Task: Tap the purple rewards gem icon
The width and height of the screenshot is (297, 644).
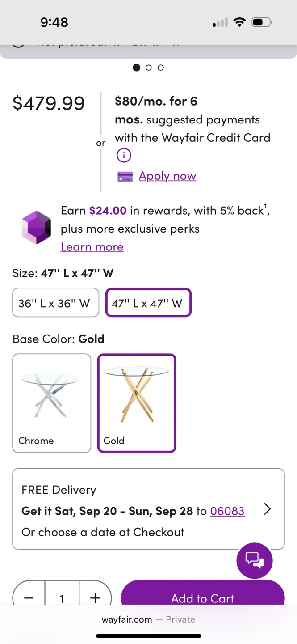Action: [37, 227]
